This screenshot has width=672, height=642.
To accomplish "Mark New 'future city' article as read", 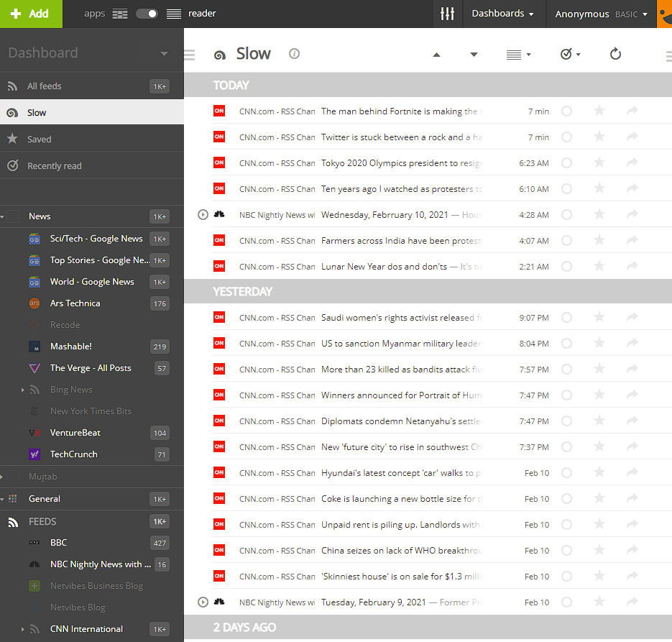I will [566, 447].
